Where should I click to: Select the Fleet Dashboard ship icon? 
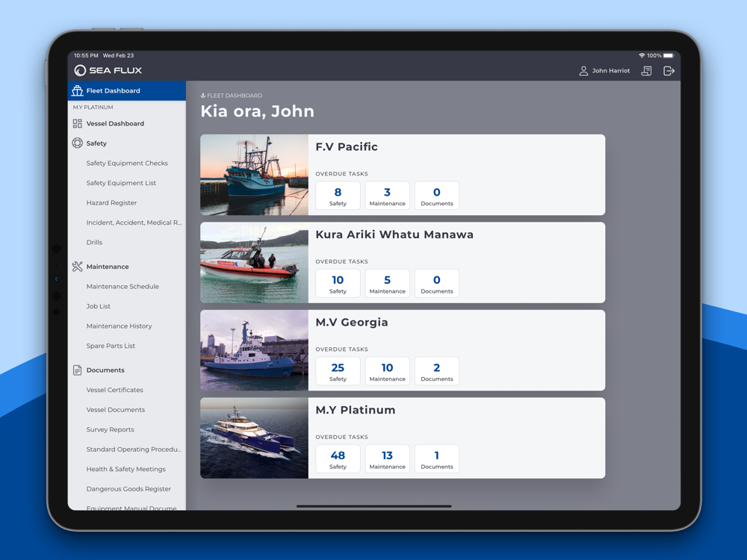click(x=77, y=90)
